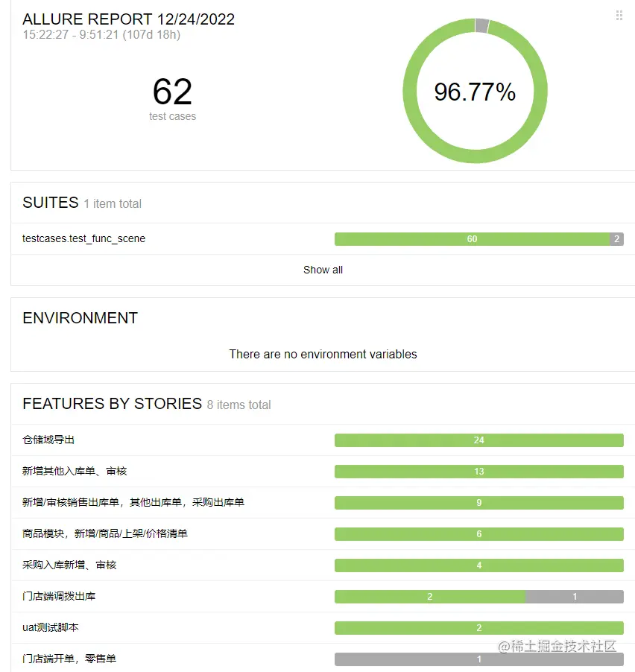
Task: Click the green bar showing 24
Action: (x=479, y=440)
